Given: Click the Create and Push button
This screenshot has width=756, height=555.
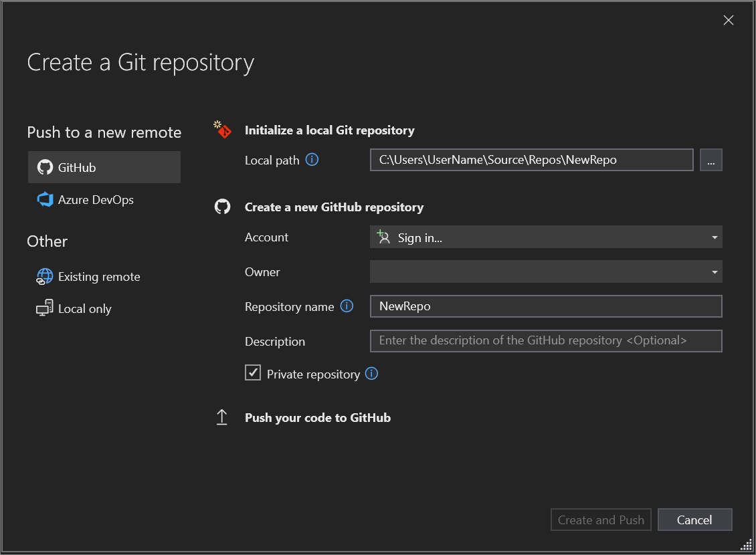Looking at the screenshot, I should (601, 520).
